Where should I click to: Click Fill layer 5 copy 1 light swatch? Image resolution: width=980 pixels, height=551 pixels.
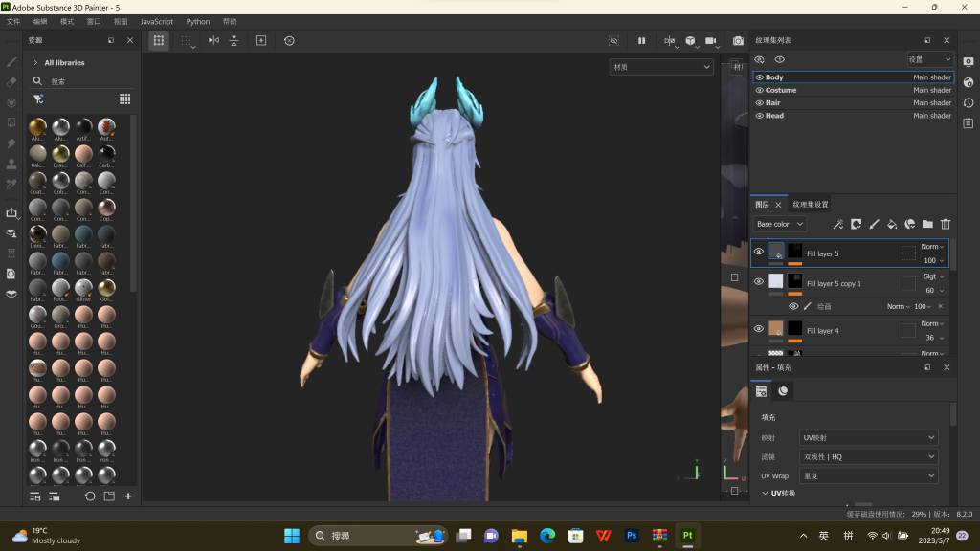tap(775, 280)
